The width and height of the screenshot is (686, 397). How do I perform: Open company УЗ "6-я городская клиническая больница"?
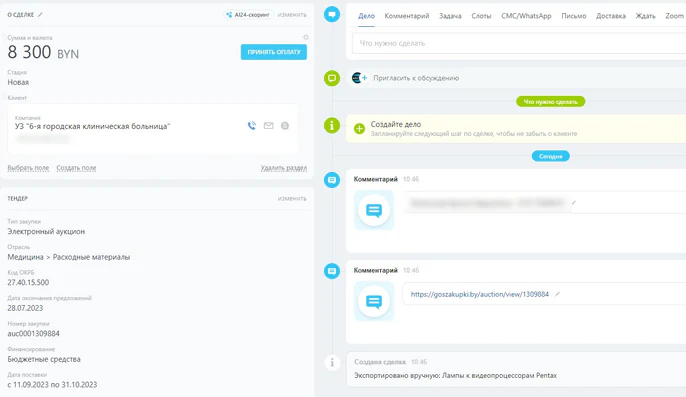[92, 126]
